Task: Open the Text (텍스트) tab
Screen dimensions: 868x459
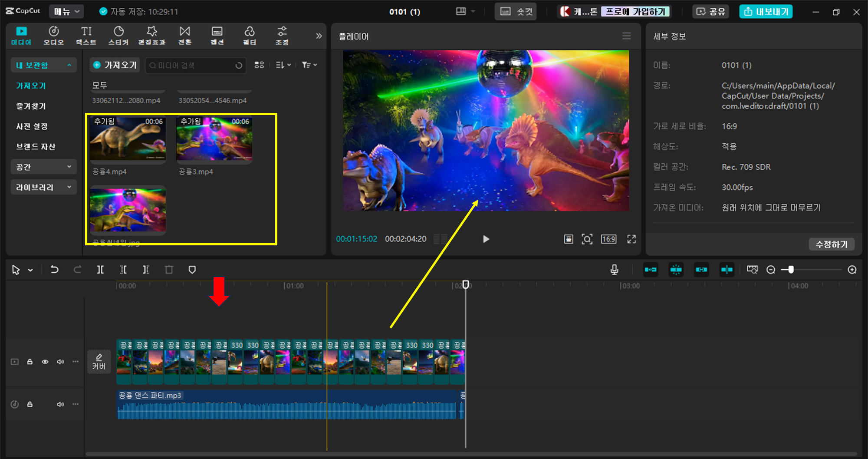Action: (x=86, y=36)
